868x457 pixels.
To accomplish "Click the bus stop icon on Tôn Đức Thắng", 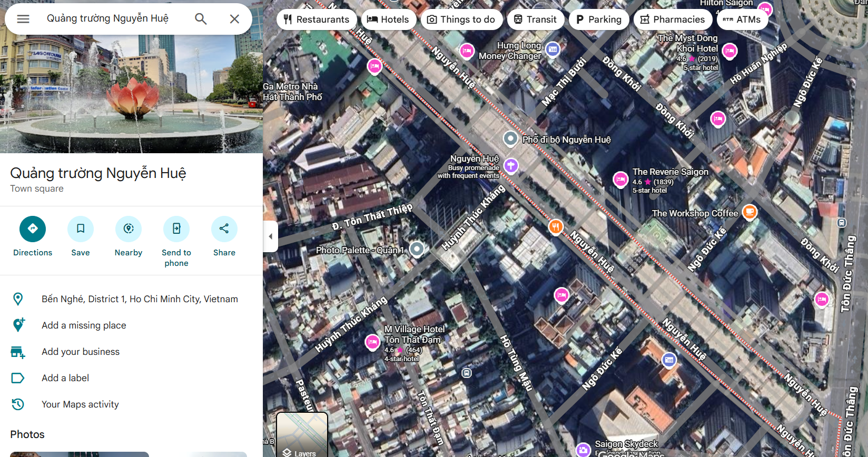I will click(x=842, y=223).
